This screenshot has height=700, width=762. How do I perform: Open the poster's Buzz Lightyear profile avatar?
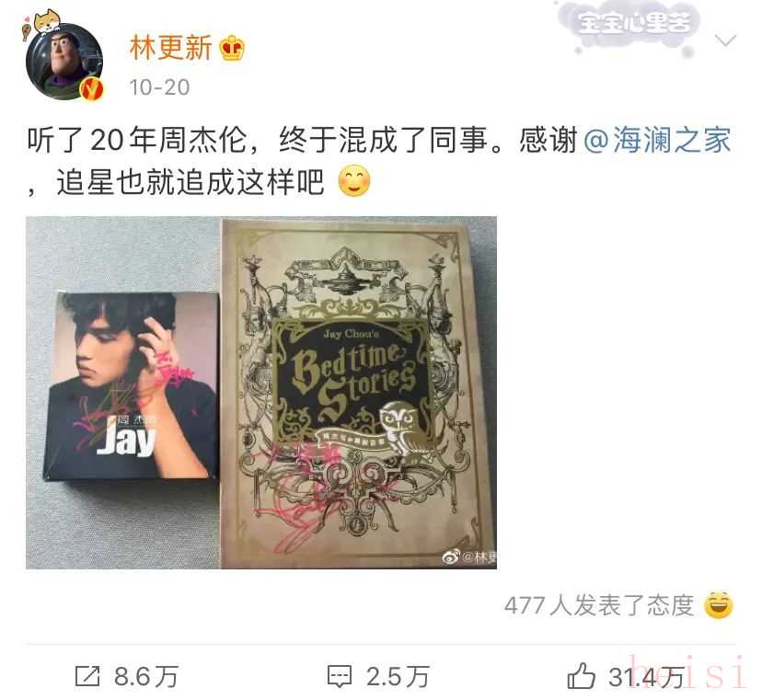pyautogui.click(x=64, y=62)
